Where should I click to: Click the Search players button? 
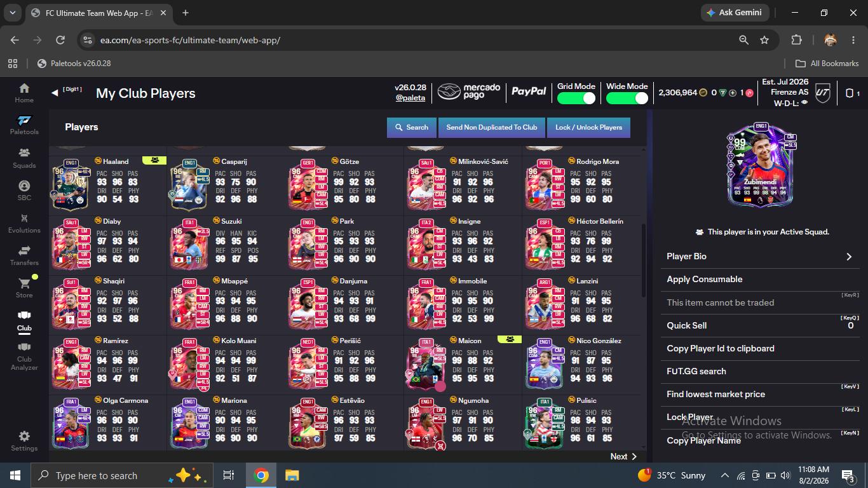point(411,127)
